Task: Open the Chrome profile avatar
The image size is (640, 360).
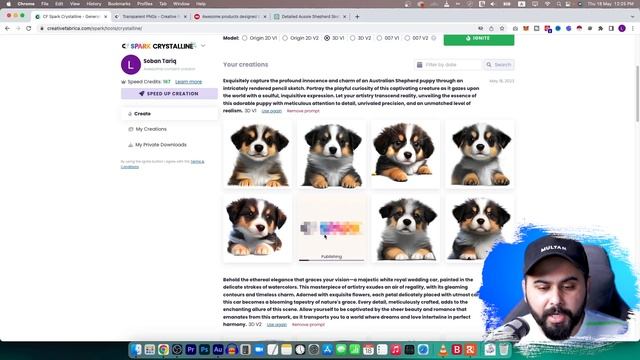Action: coord(622,29)
